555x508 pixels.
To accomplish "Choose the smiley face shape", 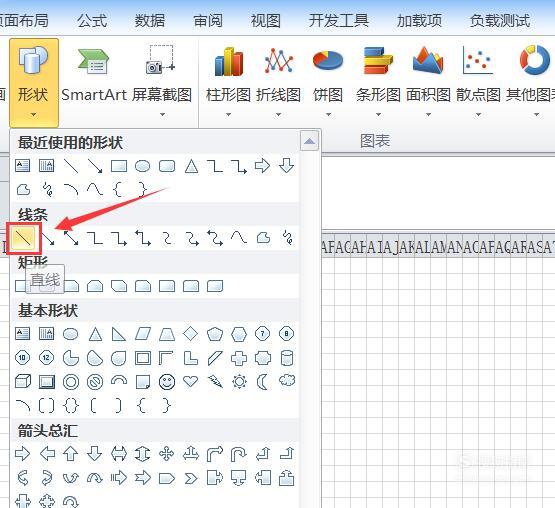I will (167, 382).
